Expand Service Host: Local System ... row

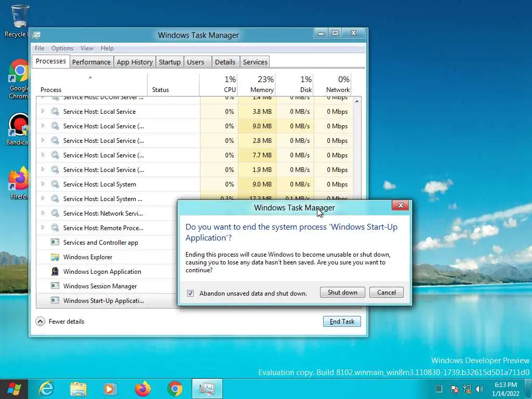click(43, 198)
